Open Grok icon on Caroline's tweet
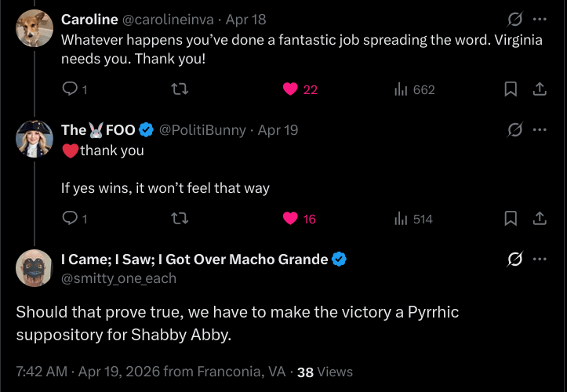 [515, 19]
